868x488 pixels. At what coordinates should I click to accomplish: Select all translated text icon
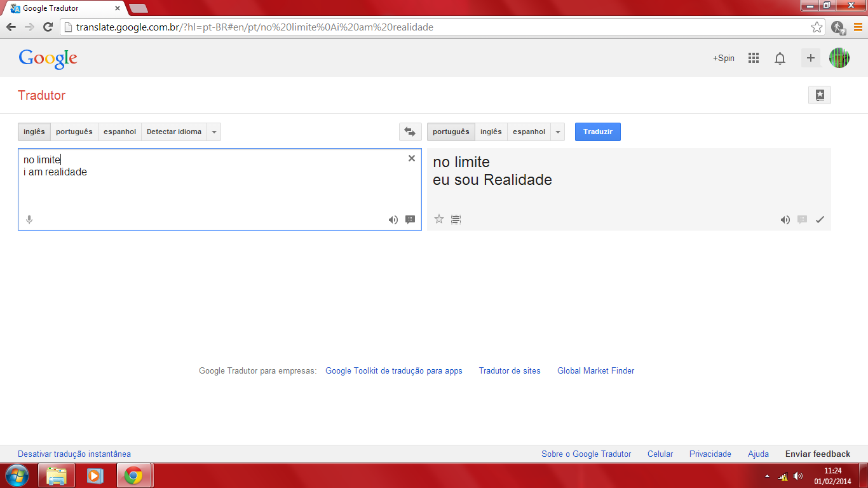[x=456, y=220]
